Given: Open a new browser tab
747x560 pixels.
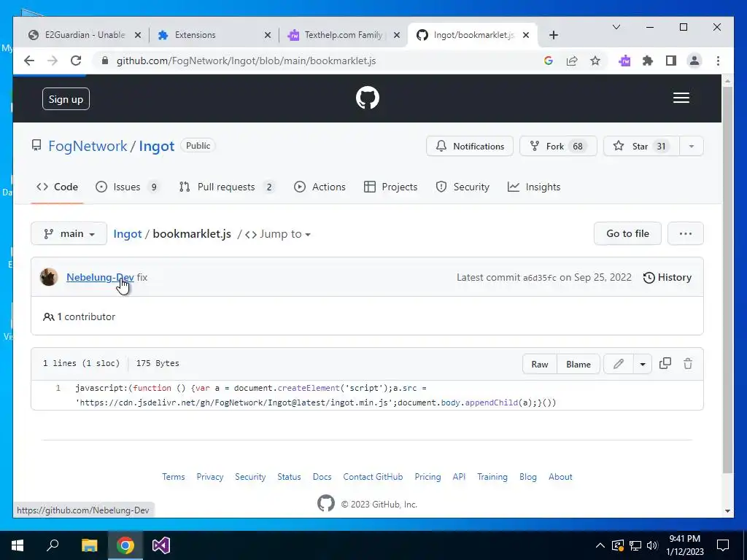Looking at the screenshot, I should [553, 35].
